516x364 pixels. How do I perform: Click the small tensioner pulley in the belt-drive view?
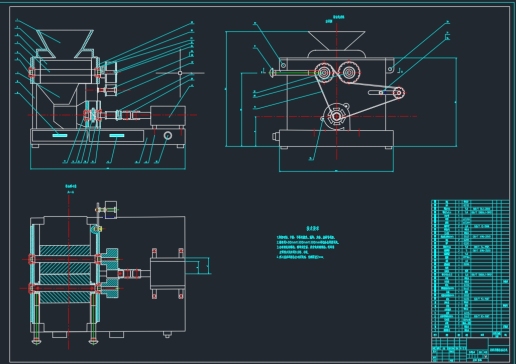tap(398, 93)
